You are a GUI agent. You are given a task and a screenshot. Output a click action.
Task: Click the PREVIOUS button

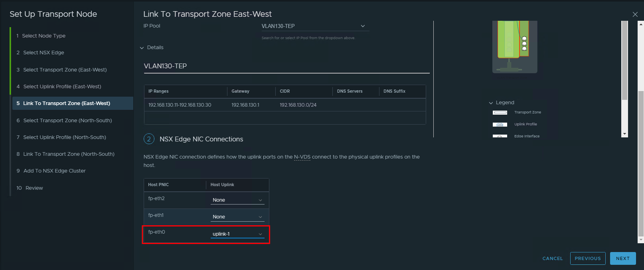pyautogui.click(x=587, y=258)
